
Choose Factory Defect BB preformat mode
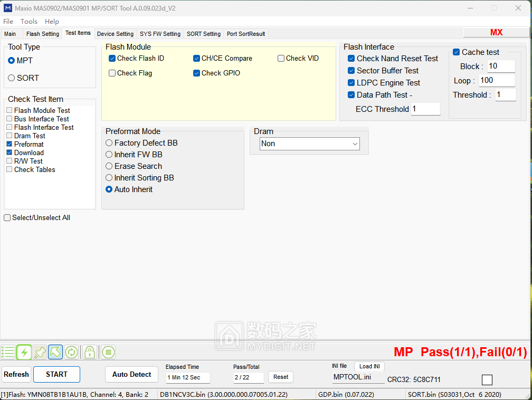click(x=109, y=143)
